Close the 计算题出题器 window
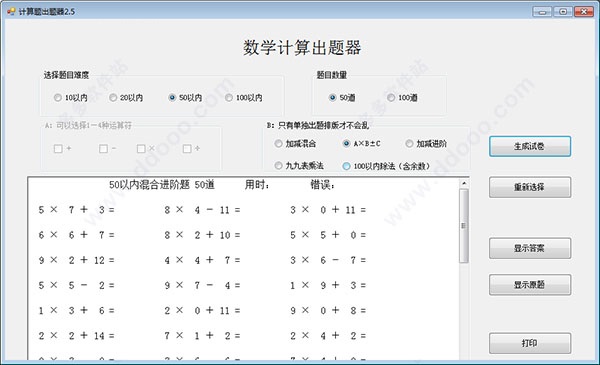 tap(584, 12)
